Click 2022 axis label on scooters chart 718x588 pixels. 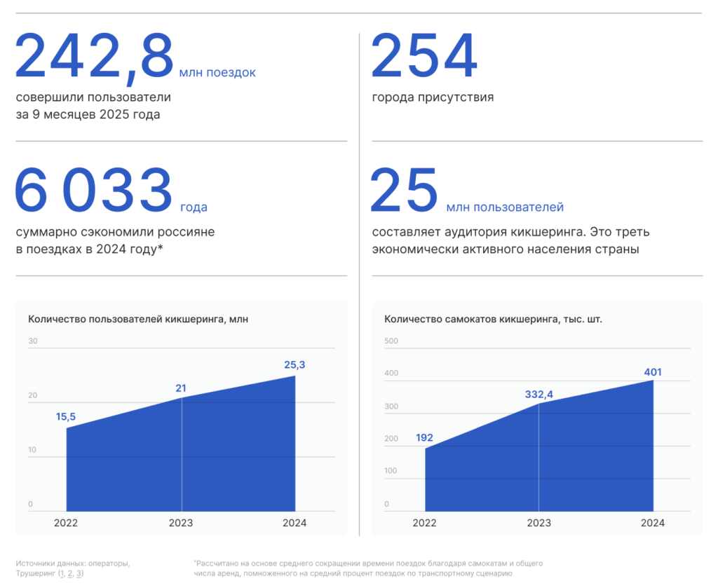[424, 523]
